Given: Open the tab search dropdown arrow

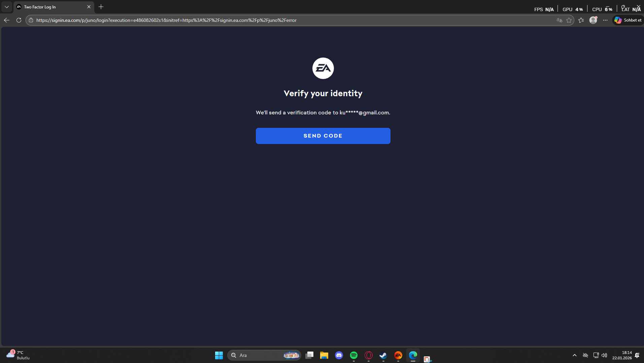Looking at the screenshot, I should tap(7, 7).
